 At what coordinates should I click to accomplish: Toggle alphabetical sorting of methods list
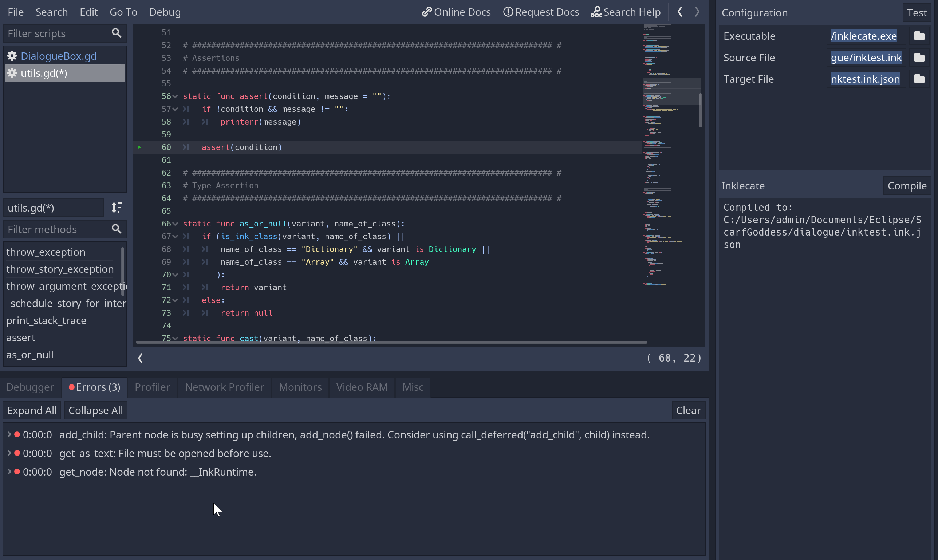117,208
